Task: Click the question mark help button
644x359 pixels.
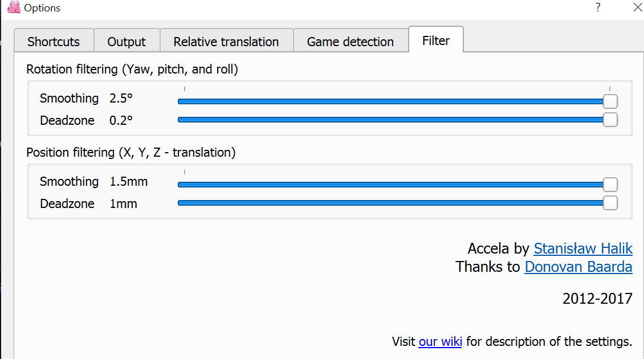Action: [x=598, y=7]
